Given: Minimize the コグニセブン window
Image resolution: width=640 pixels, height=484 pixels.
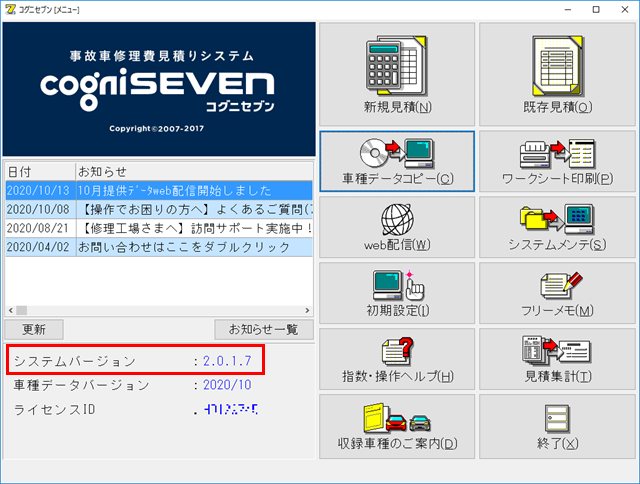Looking at the screenshot, I should click(568, 9).
